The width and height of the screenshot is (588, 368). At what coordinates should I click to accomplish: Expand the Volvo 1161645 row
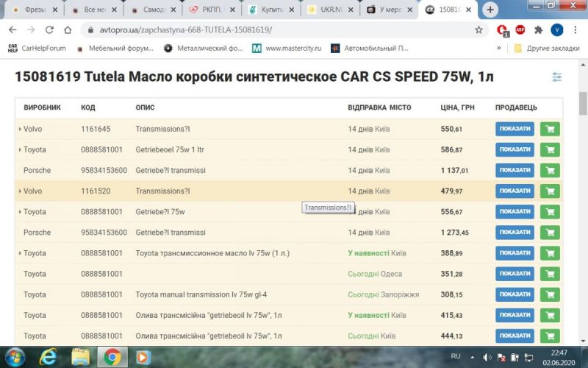(20, 130)
